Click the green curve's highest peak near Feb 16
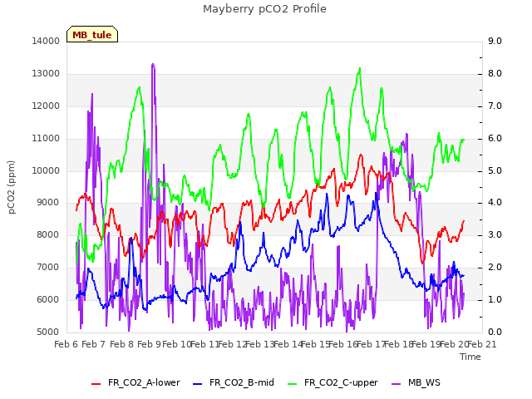532x399 pixels. [360, 69]
